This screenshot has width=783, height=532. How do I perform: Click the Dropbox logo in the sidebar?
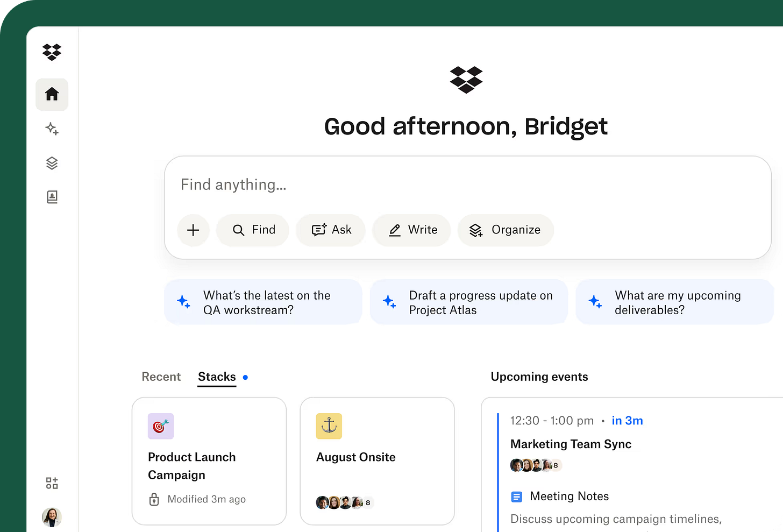pos(52,52)
